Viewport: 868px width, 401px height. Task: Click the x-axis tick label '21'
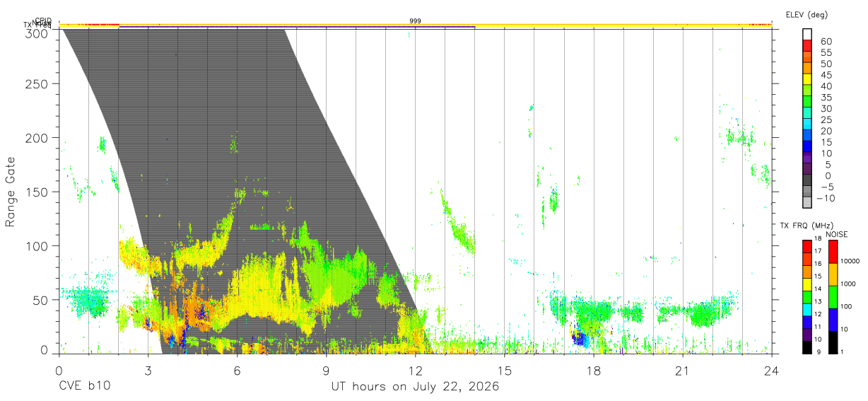[682, 371]
